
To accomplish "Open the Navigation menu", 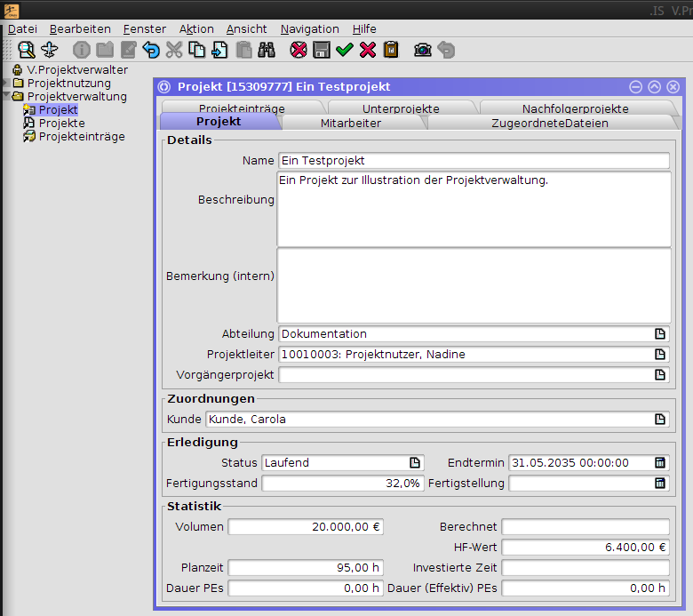I will coord(309,28).
